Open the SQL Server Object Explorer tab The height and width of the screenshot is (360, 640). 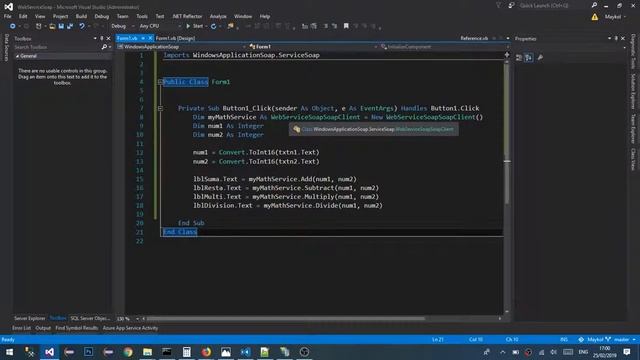[x=90, y=318]
